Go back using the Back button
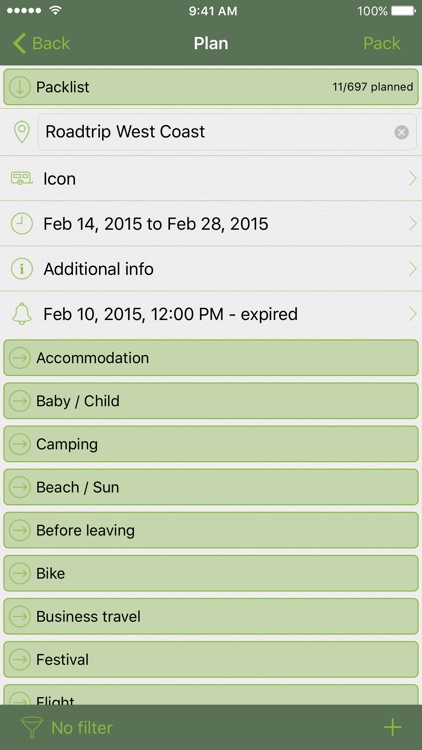422x750 pixels. click(41, 43)
